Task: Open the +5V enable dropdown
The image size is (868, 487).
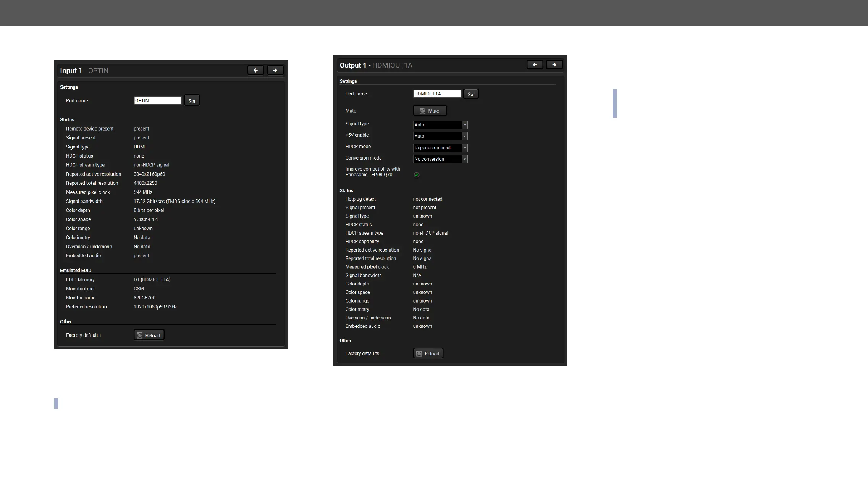Action: [440, 136]
